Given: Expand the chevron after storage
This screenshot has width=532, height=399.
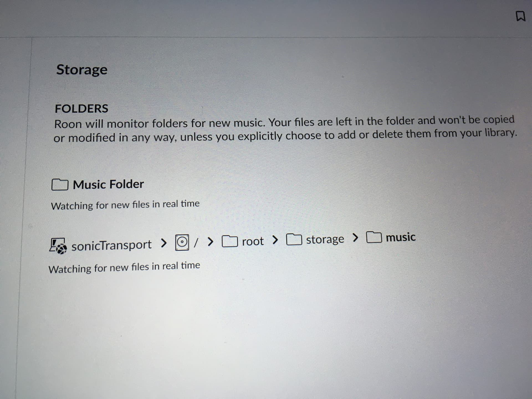Looking at the screenshot, I should coord(355,237).
